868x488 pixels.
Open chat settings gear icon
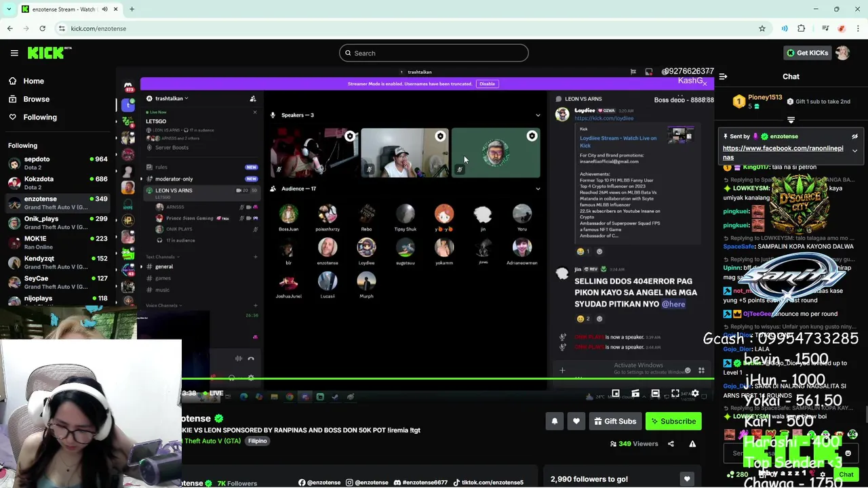pos(822,474)
